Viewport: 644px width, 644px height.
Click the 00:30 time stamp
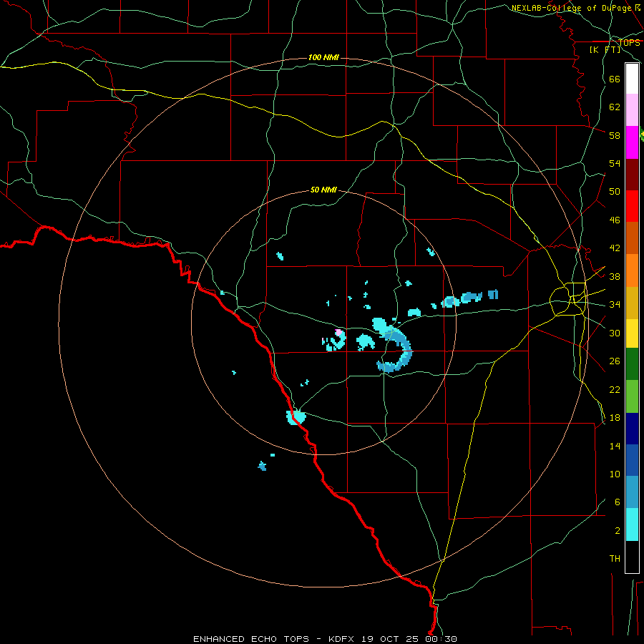pyautogui.click(x=441, y=639)
